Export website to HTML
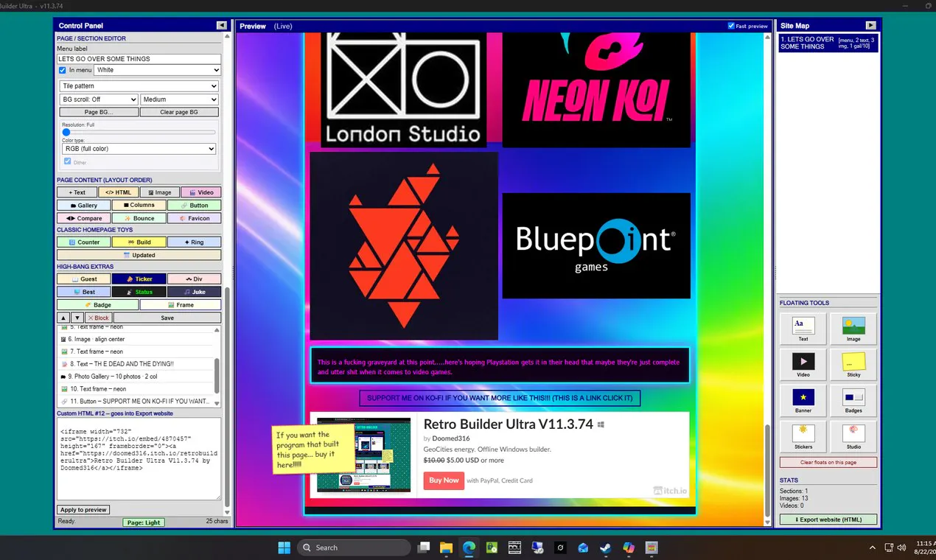 click(828, 519)
